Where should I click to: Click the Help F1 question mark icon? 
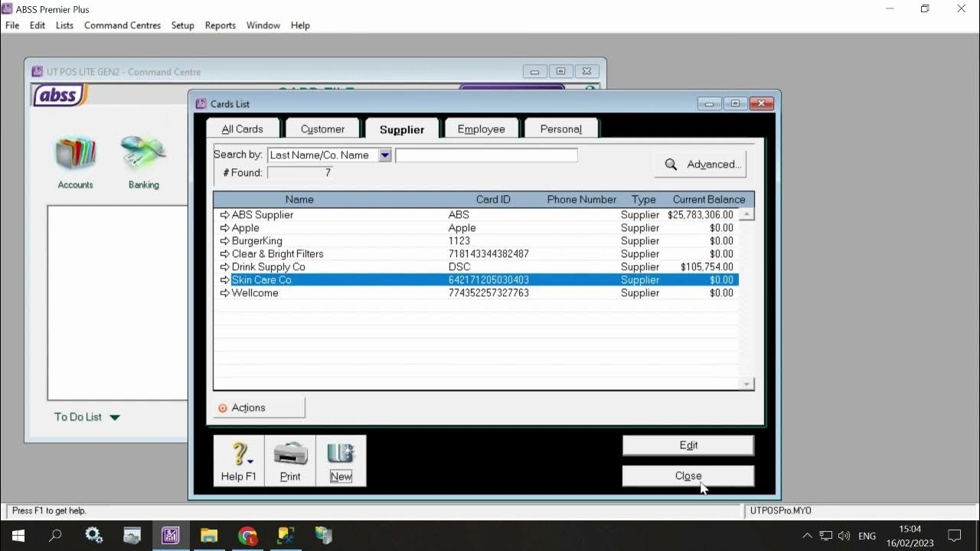point(239,460)
